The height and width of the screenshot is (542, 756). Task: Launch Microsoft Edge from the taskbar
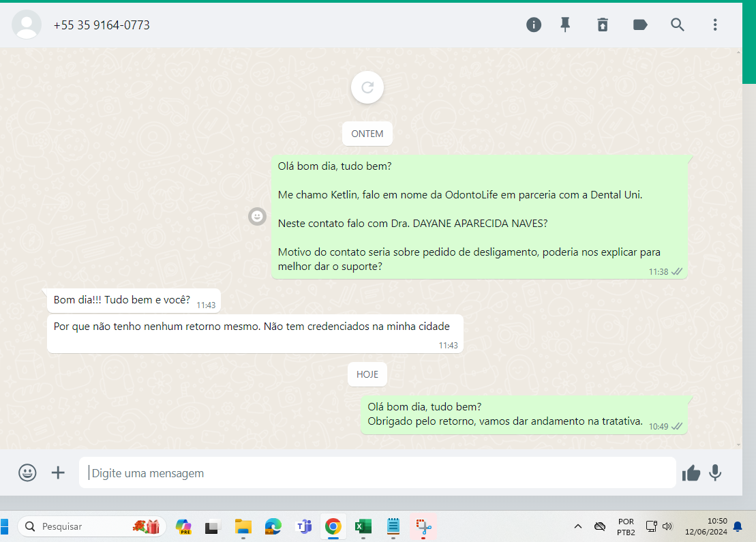coord(273,526)
